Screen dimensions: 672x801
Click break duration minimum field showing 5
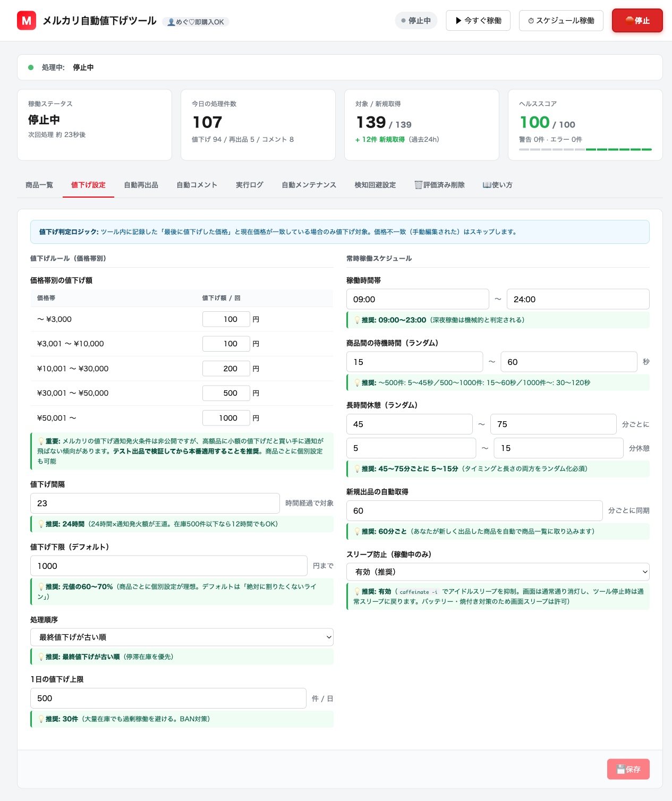click(x=411, y=448)
